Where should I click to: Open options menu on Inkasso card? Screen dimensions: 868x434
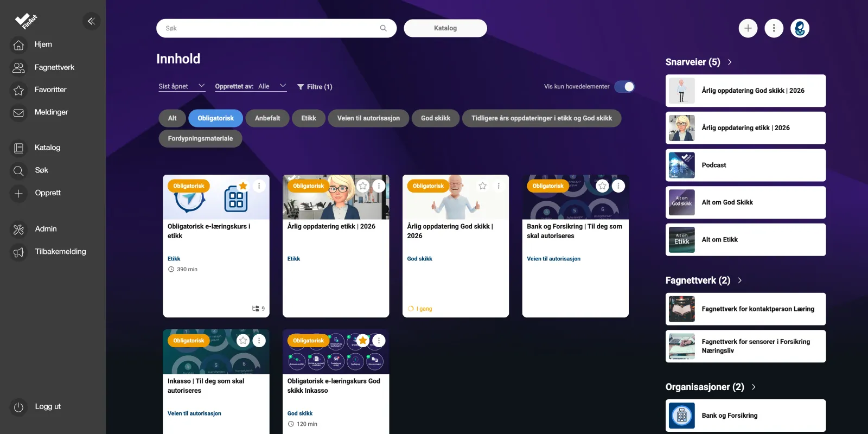coord(259,341)
